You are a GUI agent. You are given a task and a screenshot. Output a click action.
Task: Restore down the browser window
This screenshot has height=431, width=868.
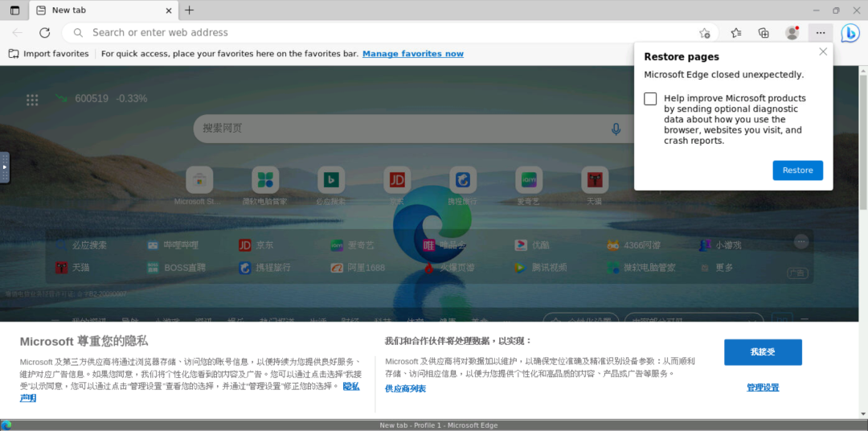pos(836,10)
